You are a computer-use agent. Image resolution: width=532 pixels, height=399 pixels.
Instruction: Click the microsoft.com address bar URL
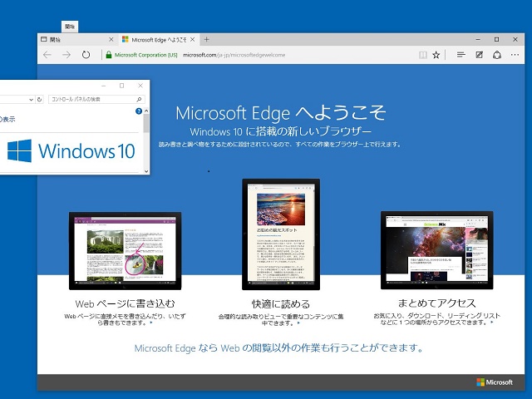(x=234, y=55)
